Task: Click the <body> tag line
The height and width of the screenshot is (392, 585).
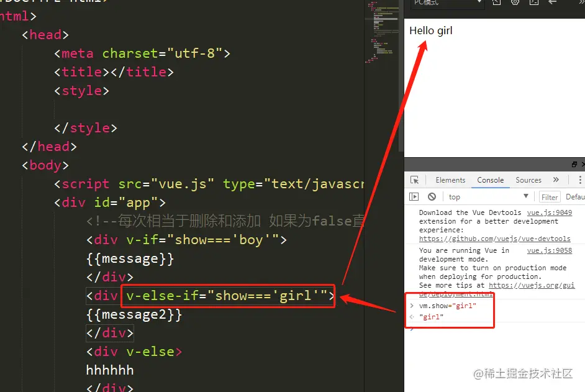Action: coord(45,165)
